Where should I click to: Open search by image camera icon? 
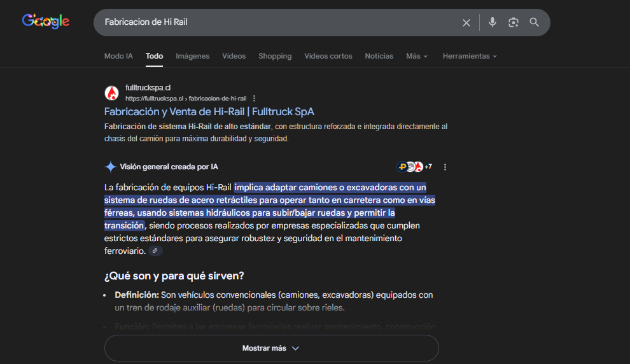point(514,22)
